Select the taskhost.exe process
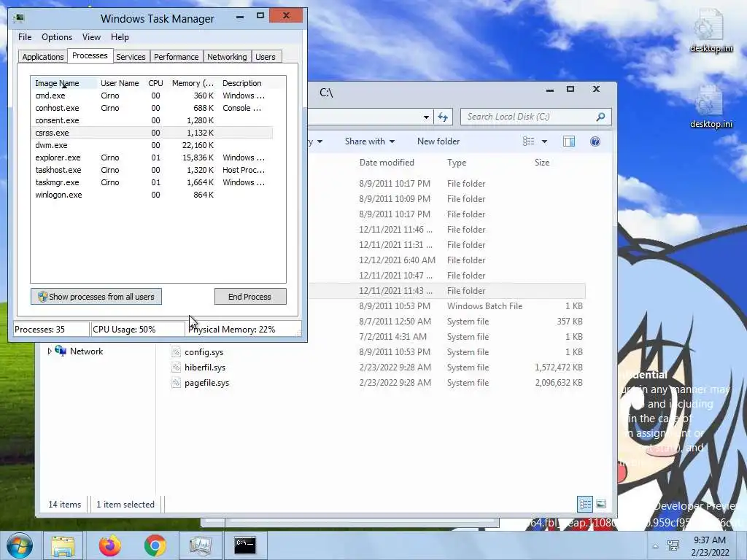Screen dimensions: 747x560 152,170
